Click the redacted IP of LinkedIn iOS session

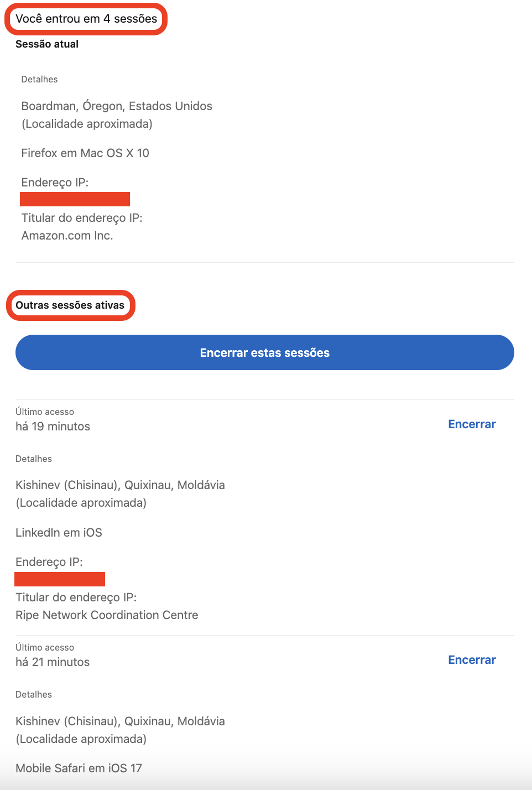pyautogui.click(x=60, y=579)
